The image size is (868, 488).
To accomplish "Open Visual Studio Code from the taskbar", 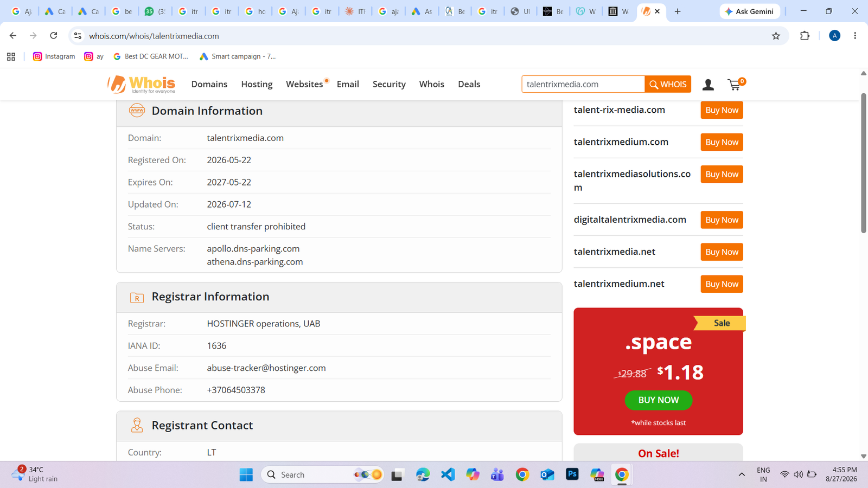I will click(x=448, y=474).
